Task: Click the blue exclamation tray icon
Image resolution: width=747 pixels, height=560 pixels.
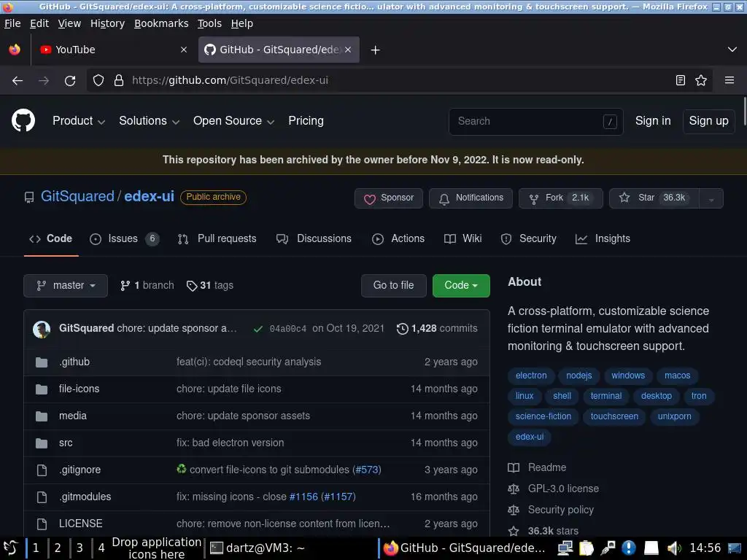Action: 629,548
